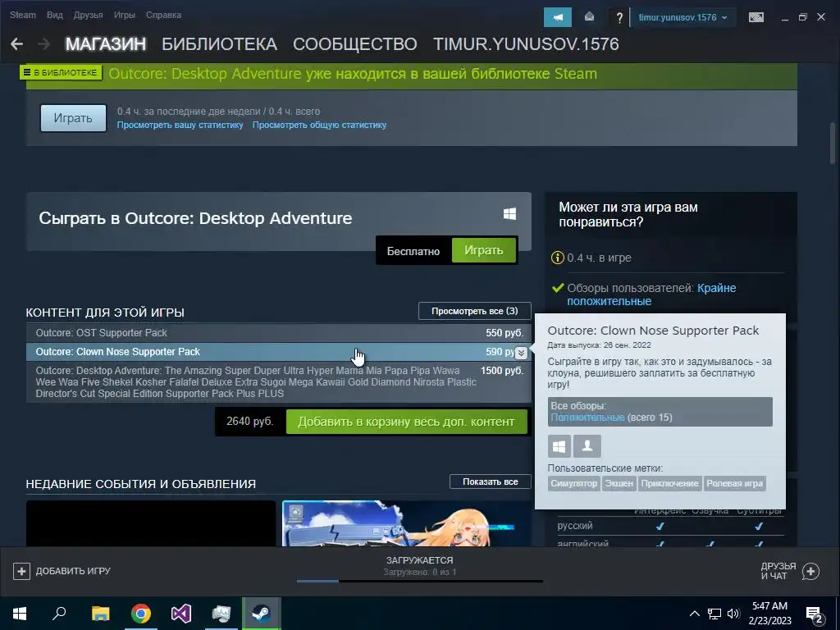This screenshot has width=840, height=630.
Task: Open the black event thumbnail
Action: (151, 523)
